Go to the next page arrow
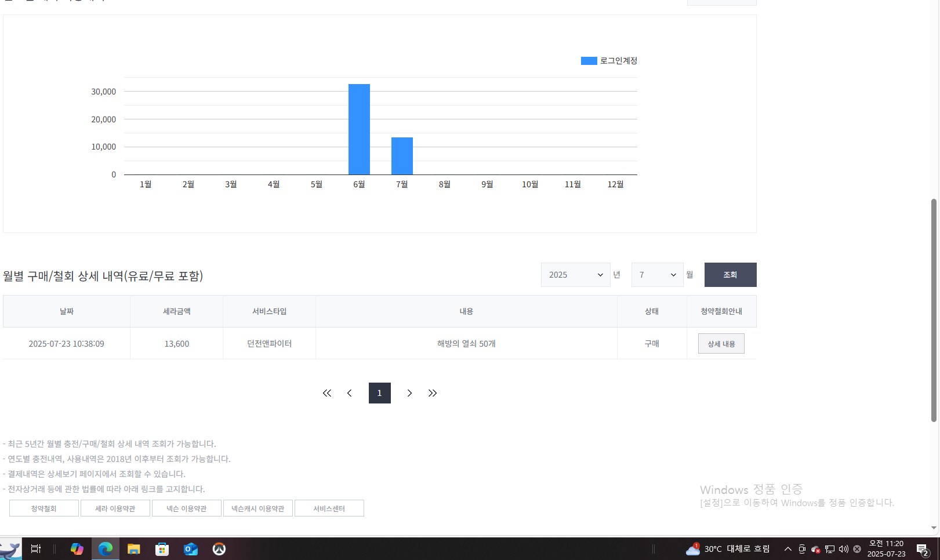The width and height of the screenshot is (940, 560). [409, 393]
